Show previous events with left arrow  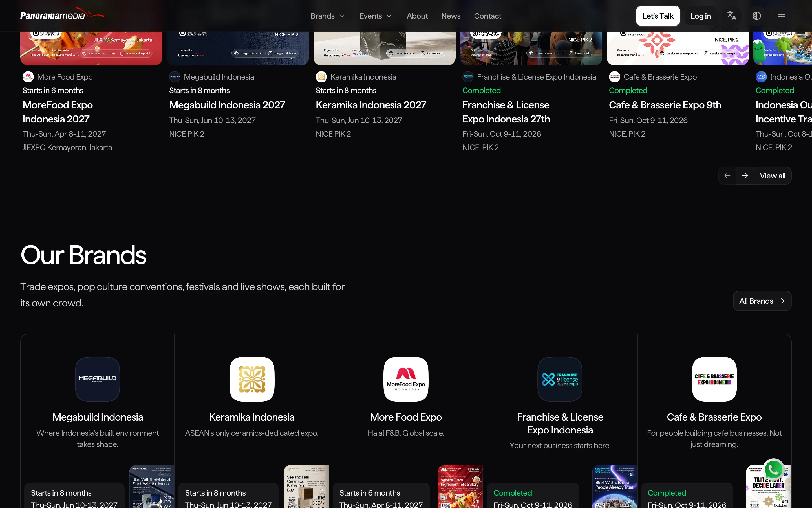point(727,176)
